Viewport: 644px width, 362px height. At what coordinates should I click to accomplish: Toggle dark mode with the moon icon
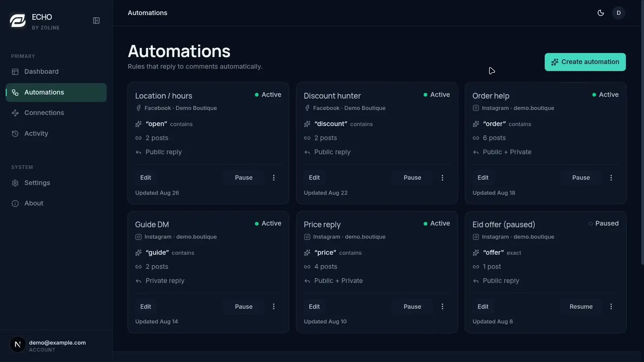coord(601,13)
